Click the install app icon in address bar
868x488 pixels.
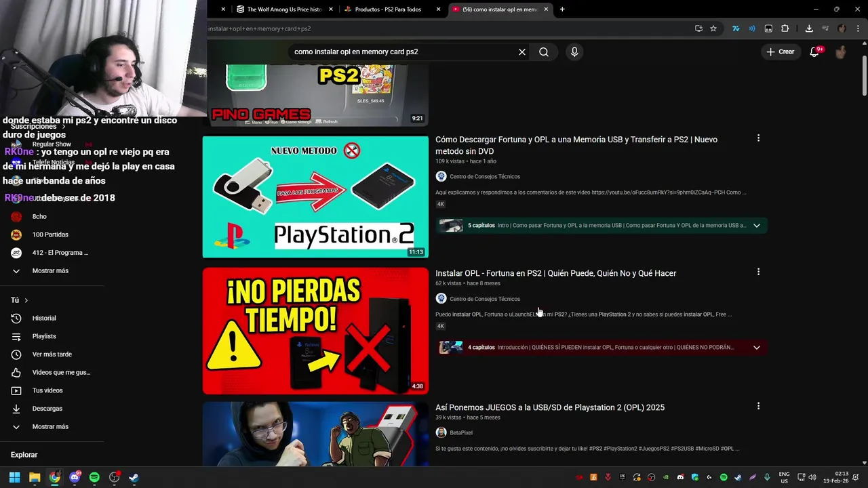[698, 28]
